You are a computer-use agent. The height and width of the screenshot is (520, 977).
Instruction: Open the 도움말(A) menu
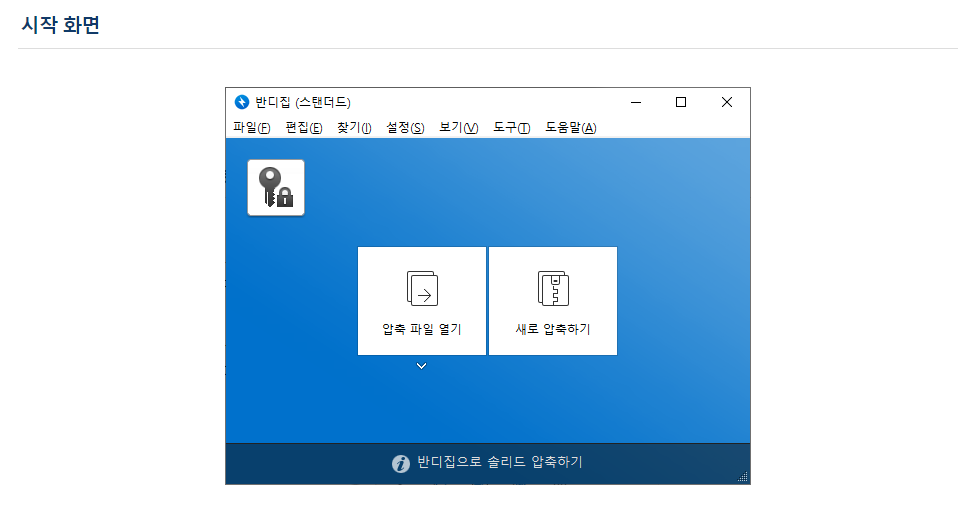(571, 128)
